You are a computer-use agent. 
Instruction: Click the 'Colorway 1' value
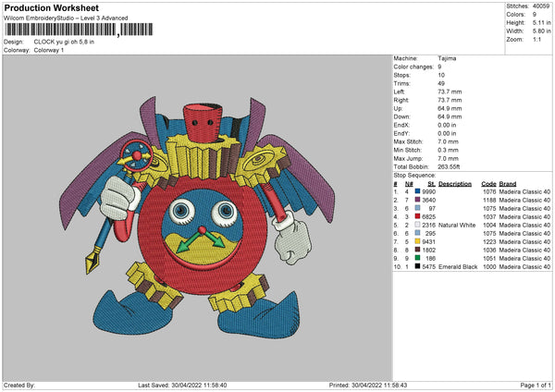tap(49, 50)
